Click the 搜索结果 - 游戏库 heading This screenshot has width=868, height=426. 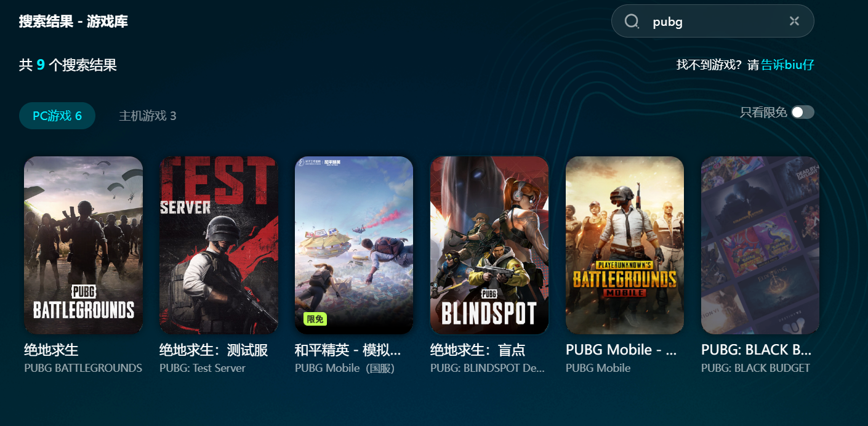[73, 22]
